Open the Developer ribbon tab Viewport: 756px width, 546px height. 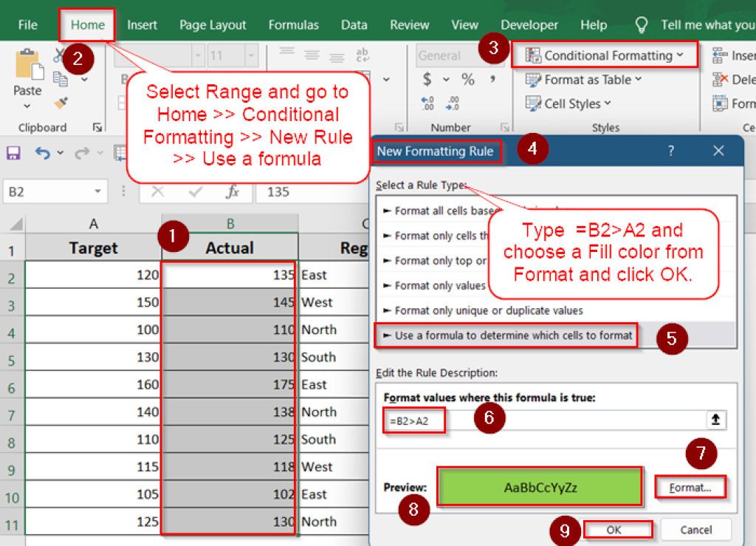pos(529,24)
